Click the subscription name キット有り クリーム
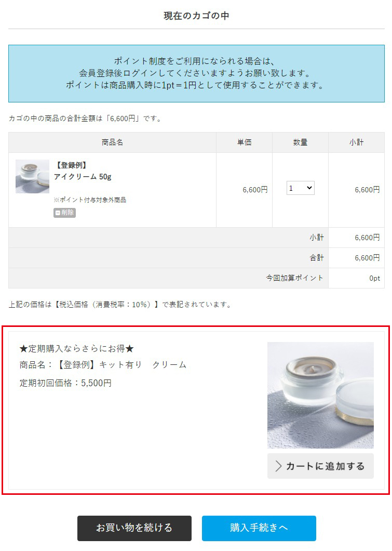392x551 pixels. (143, 365)
